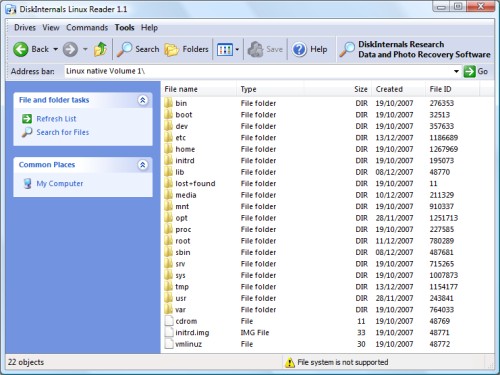The height and width of the screenshot is (375, 500).
Task: Click the Search for Files link
Action: point(63,132)
